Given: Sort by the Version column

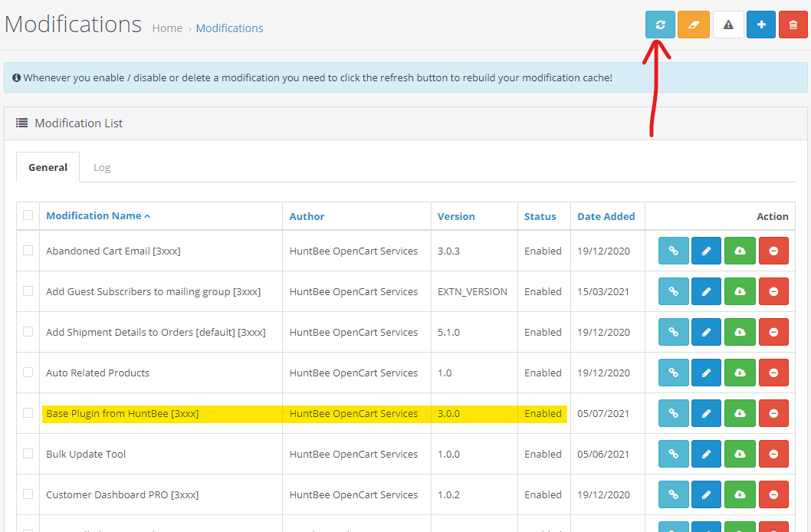Looking at the screenshot, I should click(455, 216).
